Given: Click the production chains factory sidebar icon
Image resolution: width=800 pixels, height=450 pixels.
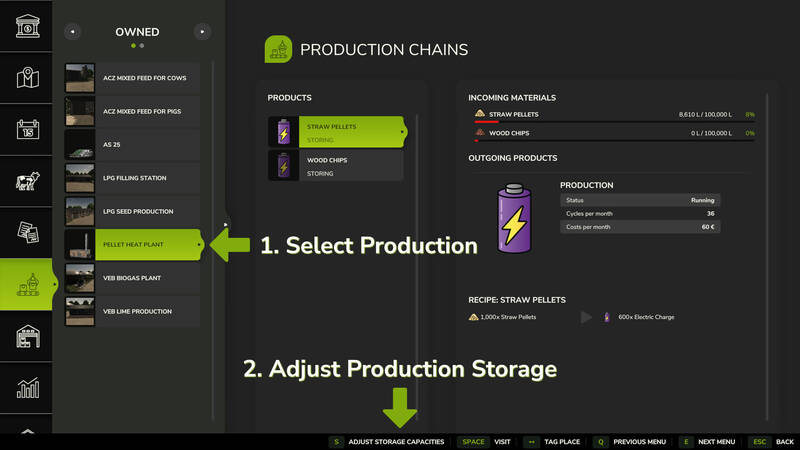Looking at the screenshot, I should point(28,285).
